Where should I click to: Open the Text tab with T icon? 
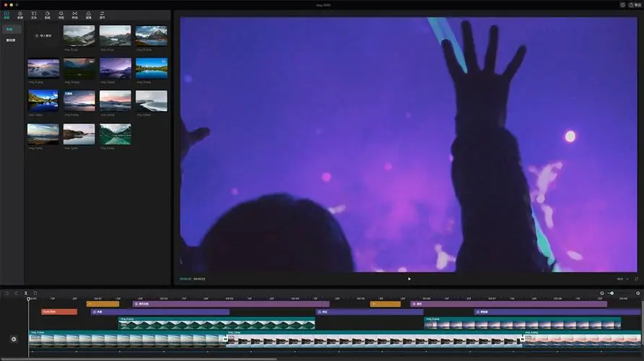coord(33,14)
